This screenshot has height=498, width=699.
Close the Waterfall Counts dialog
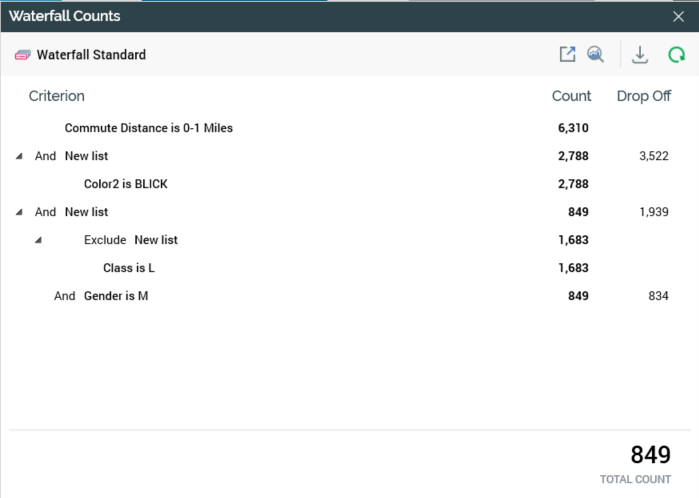(679, 16)
